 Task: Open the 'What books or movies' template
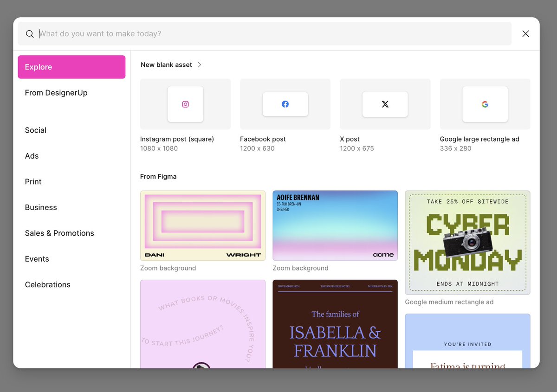click(203, 324)
